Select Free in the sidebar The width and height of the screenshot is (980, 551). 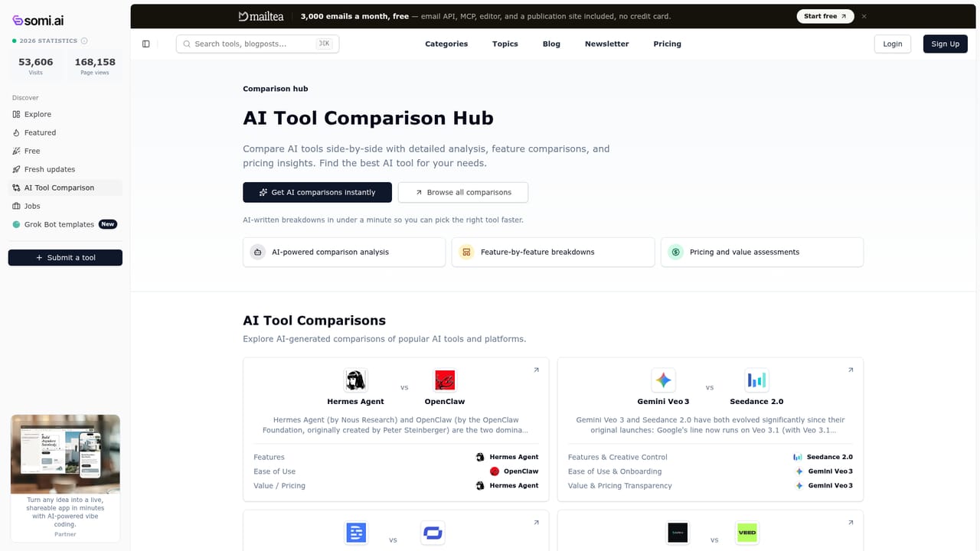pyautogui.click(x=65, y=151)
